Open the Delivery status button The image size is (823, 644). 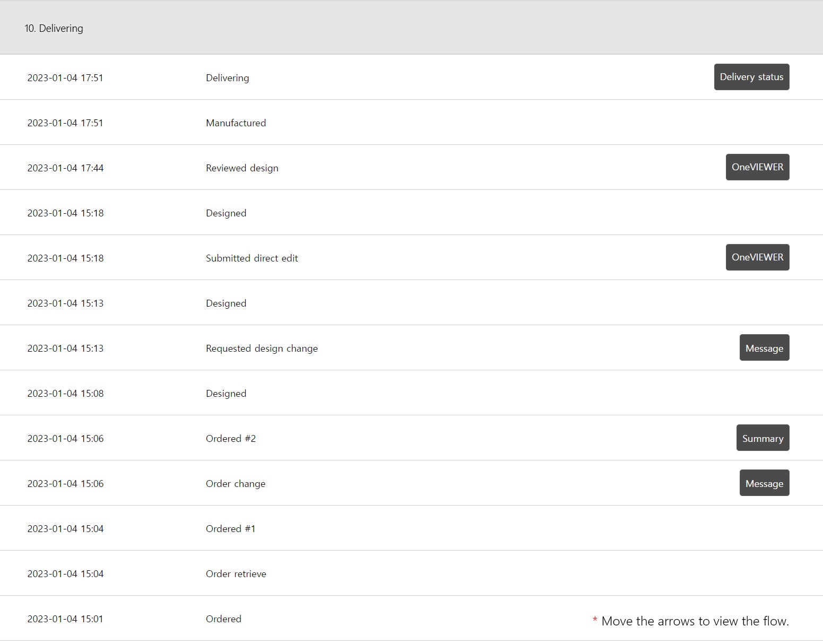click(x=751, y=77)
